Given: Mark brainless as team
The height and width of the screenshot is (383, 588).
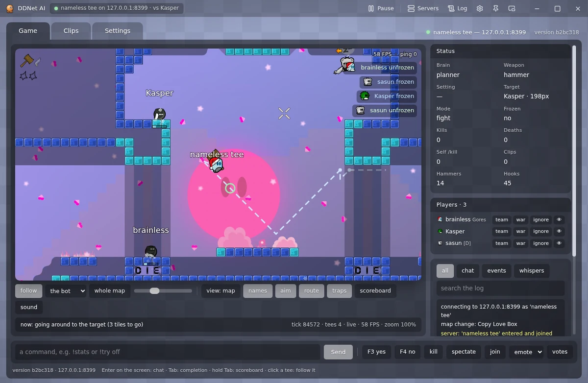Looking at the screenshot, I should 501,219.
